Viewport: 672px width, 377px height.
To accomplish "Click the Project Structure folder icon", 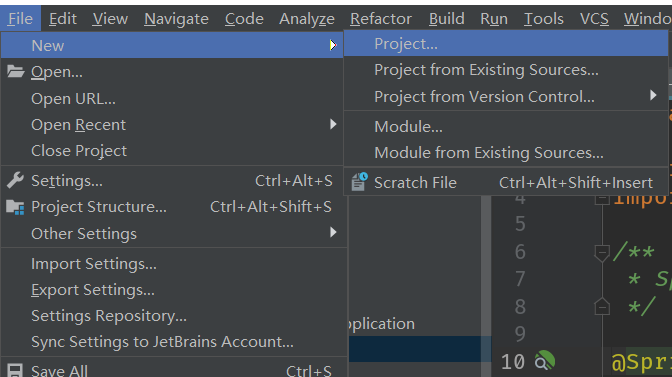I will click(x=15, y=207).
